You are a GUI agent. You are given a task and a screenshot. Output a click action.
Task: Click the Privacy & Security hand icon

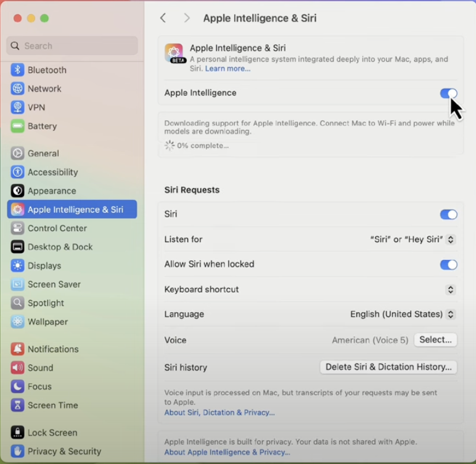click(17, 451)
